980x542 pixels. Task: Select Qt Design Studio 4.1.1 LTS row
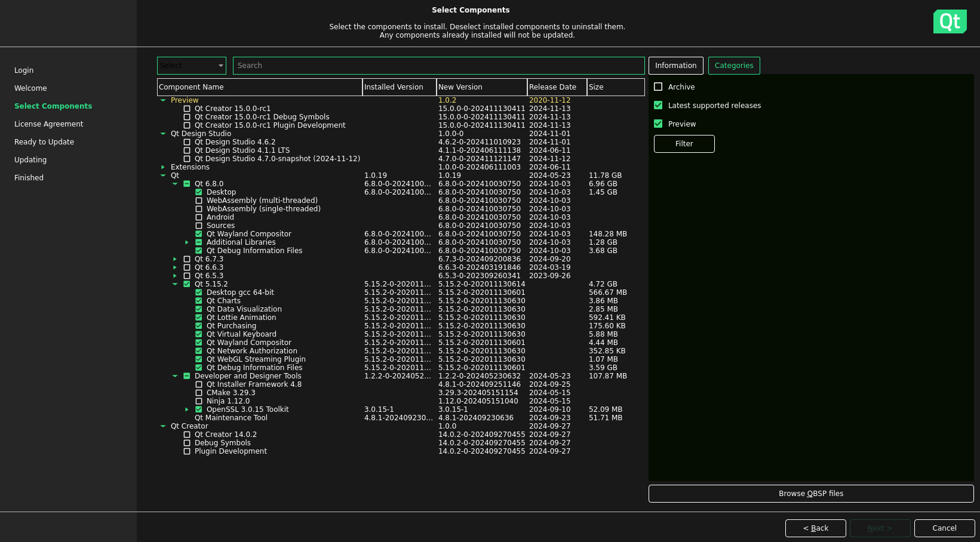coord(401,150)
